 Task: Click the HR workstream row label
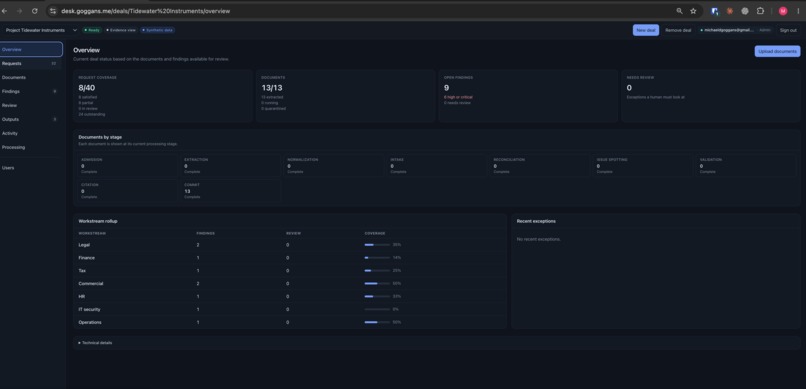[81, 297]
